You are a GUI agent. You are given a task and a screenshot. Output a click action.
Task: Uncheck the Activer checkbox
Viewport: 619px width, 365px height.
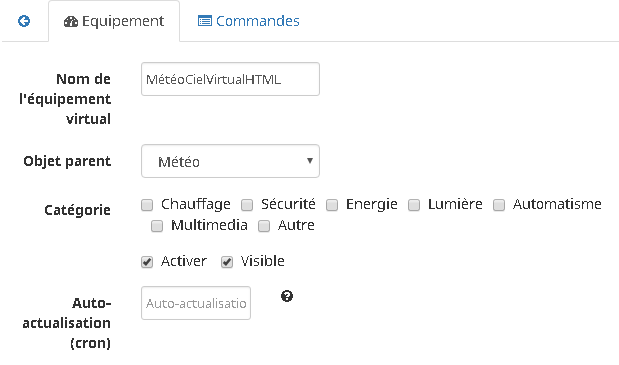(147, 262)
